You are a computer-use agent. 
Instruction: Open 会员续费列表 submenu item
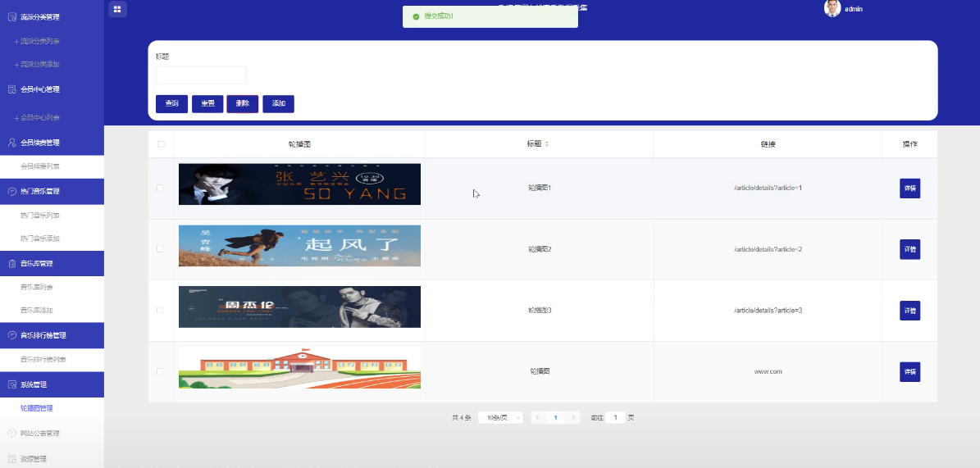[x=40, y=166]
